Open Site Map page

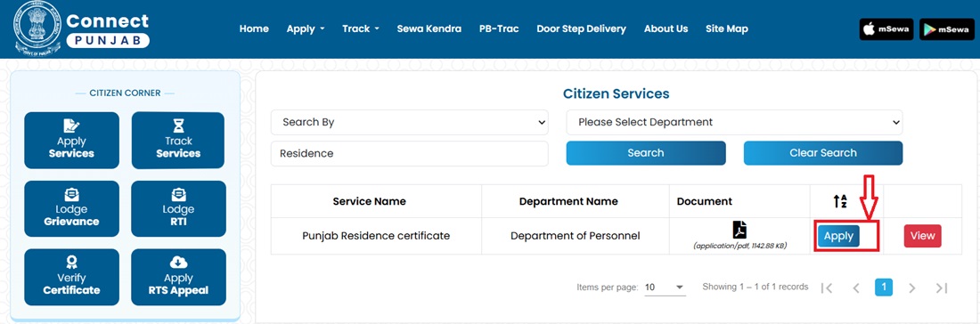727,28
